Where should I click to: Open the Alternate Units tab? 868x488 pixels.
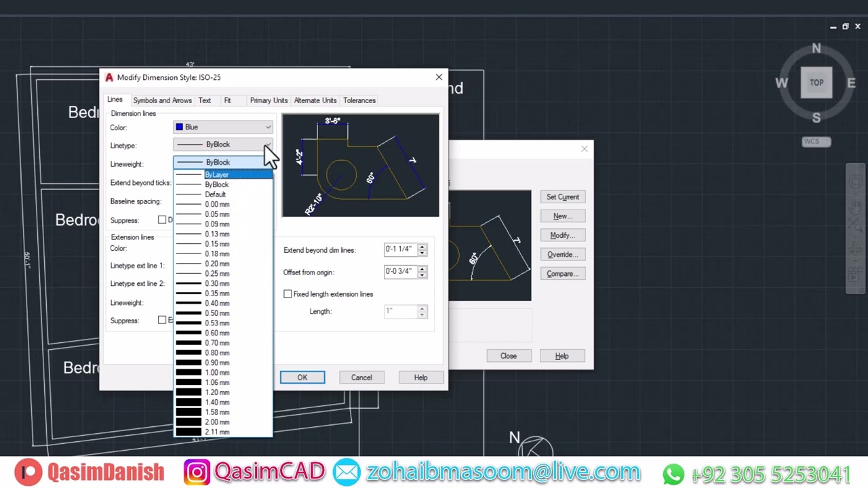(315, 100)
